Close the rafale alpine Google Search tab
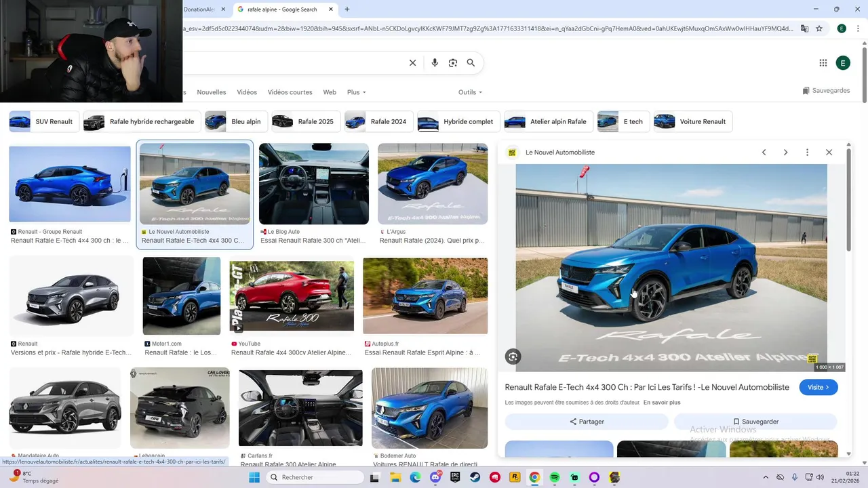868x488 pixels. 331,9
